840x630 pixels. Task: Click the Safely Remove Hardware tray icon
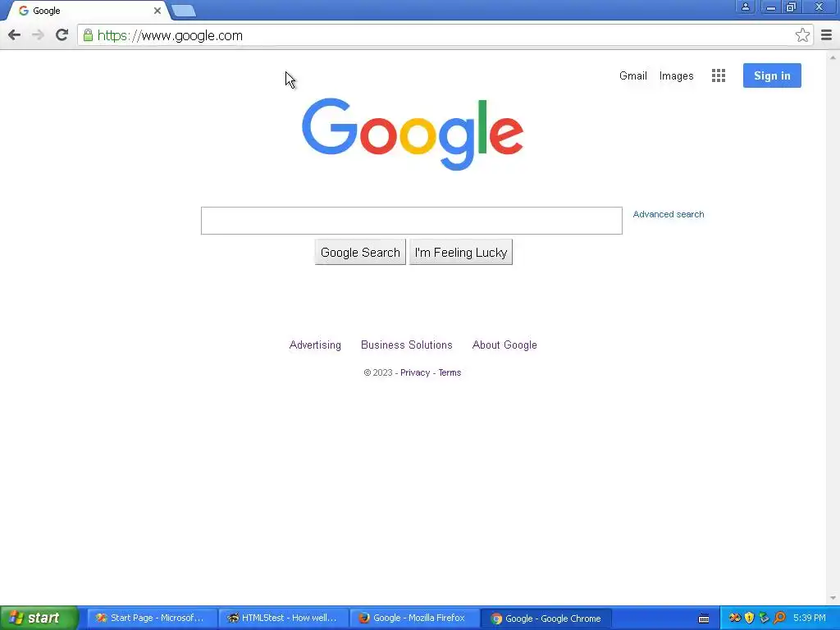pyautogui.click(x=764, y=618)
